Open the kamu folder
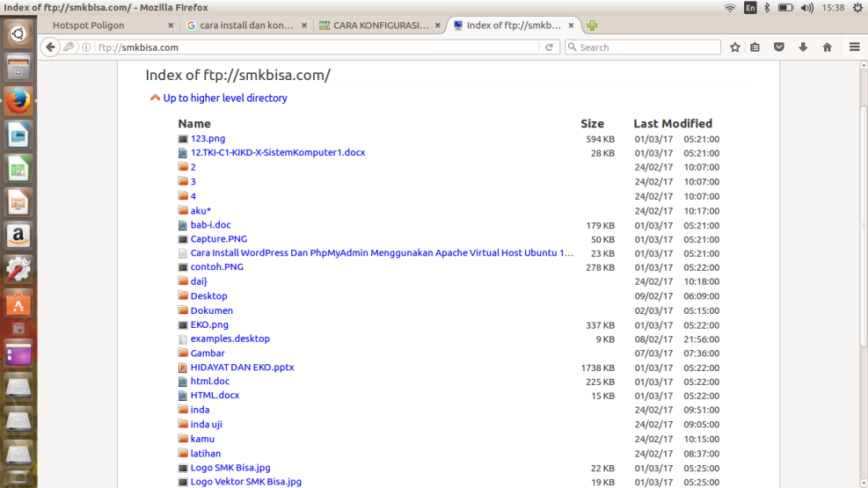Screen dimensions: 868x488 pos(202,439)
